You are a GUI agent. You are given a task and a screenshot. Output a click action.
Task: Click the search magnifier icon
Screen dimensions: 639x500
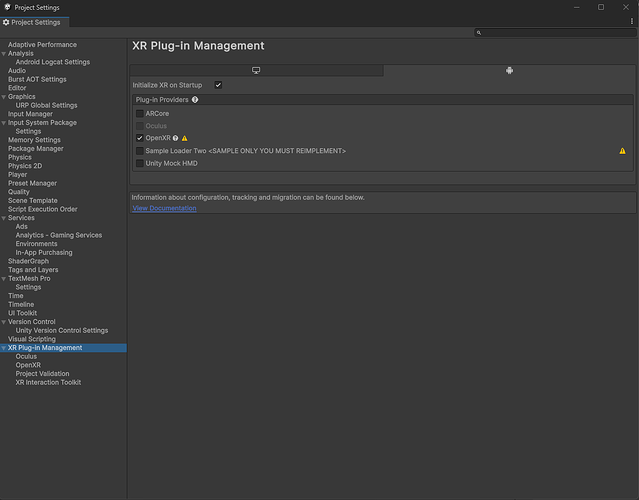coord(480,33)
